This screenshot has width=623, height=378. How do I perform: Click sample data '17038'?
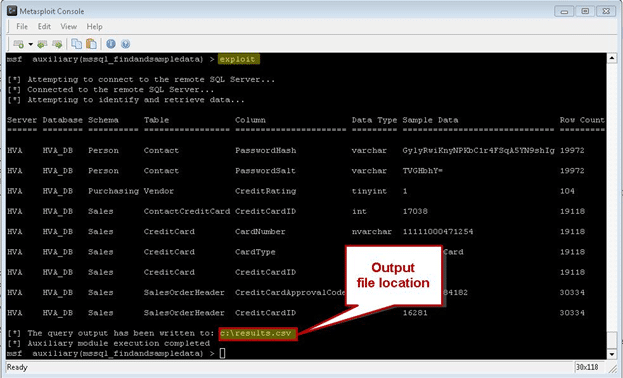tap(415, 211)
